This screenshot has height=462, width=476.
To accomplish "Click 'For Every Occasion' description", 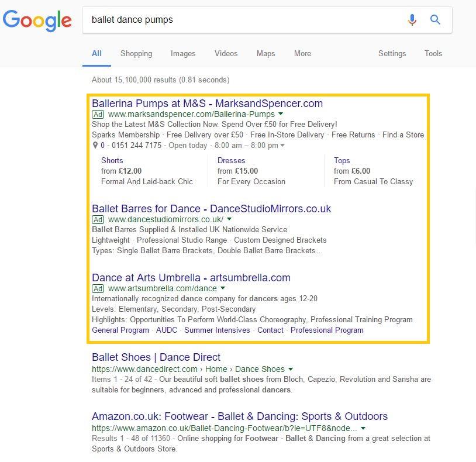I will 251,181.
